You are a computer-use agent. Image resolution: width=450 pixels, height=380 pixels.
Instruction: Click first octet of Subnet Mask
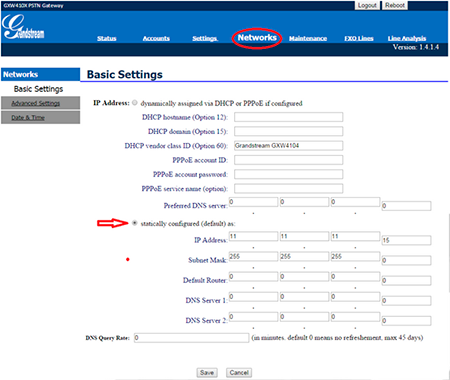click(253, 257)
